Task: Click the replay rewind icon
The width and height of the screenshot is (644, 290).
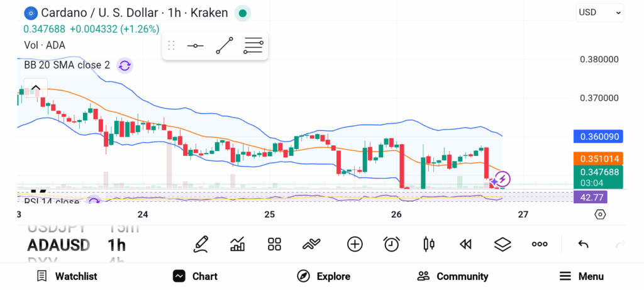Action: point(465,244)
